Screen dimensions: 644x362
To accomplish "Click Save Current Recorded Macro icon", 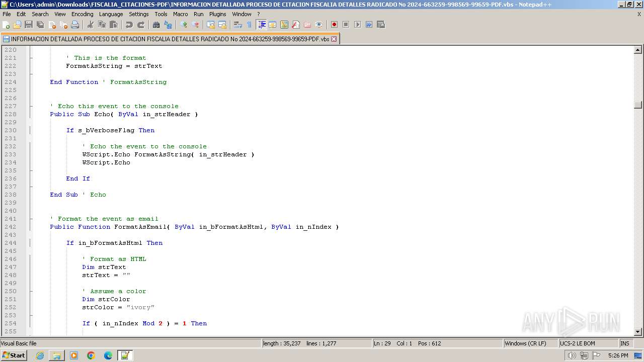I will (x=380, y=25).
